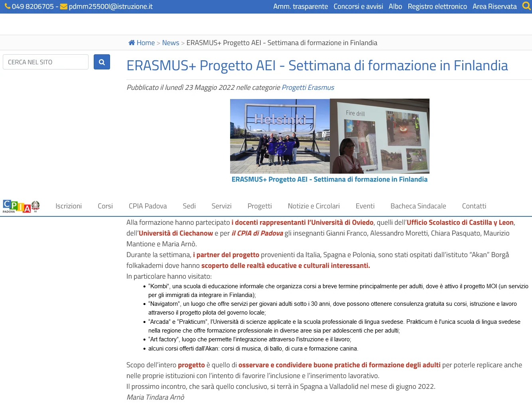Click 'Università di Oviedo' highlighted text

click(x=342, y=222)
